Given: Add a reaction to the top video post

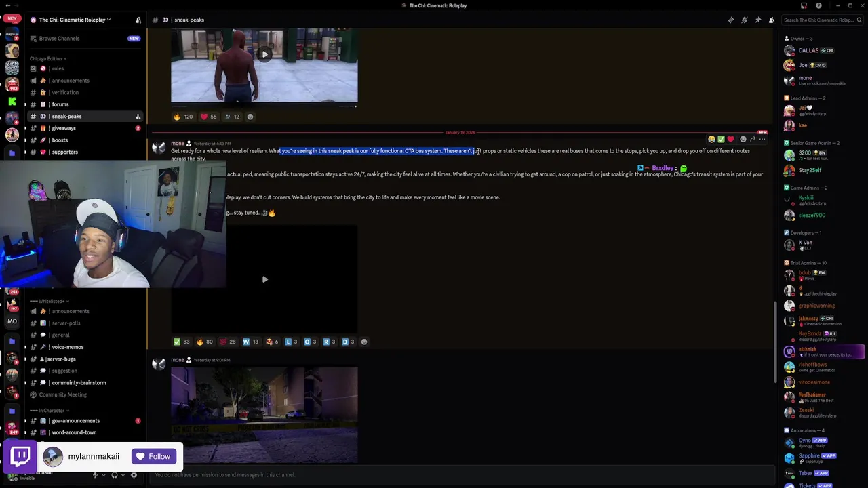Looking at the screenshot, I should tap(250, 117).
